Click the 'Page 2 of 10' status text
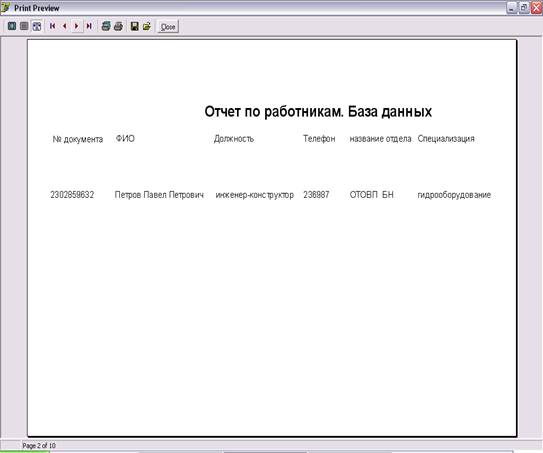543x453 pixels. (x=39, y=445)
